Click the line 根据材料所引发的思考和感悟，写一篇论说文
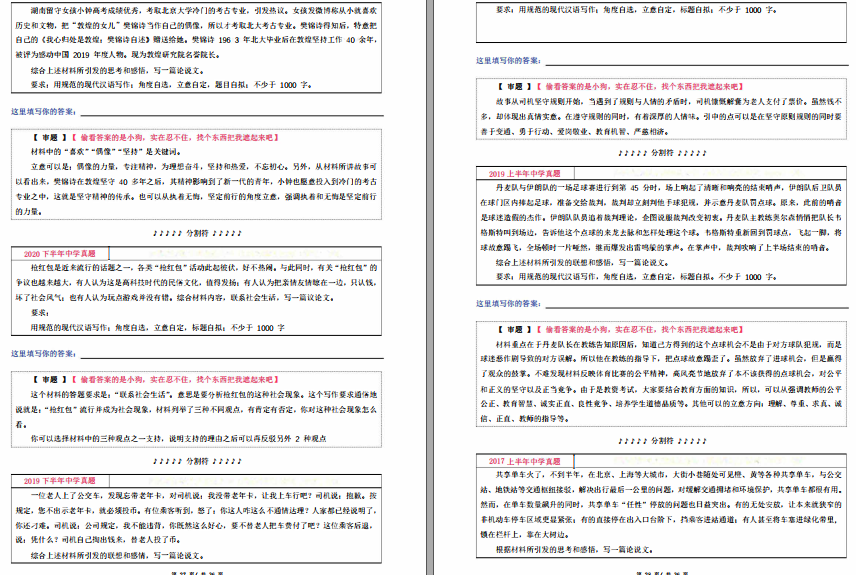 tap(573, 549)
